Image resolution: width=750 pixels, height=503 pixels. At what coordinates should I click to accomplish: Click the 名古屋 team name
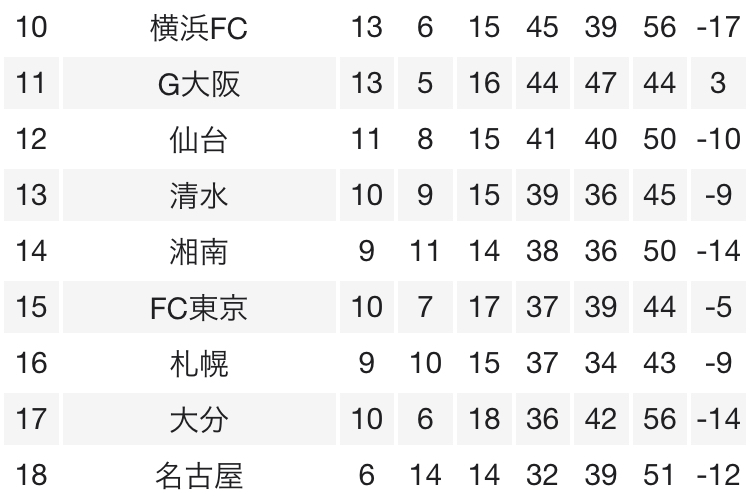[x=199, y=475]
